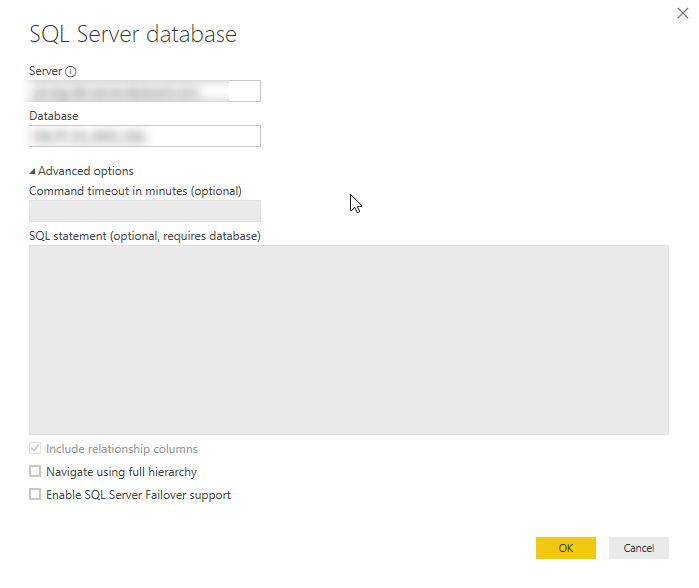Enable Navigate using full hierarchy

tap(35, 471)
